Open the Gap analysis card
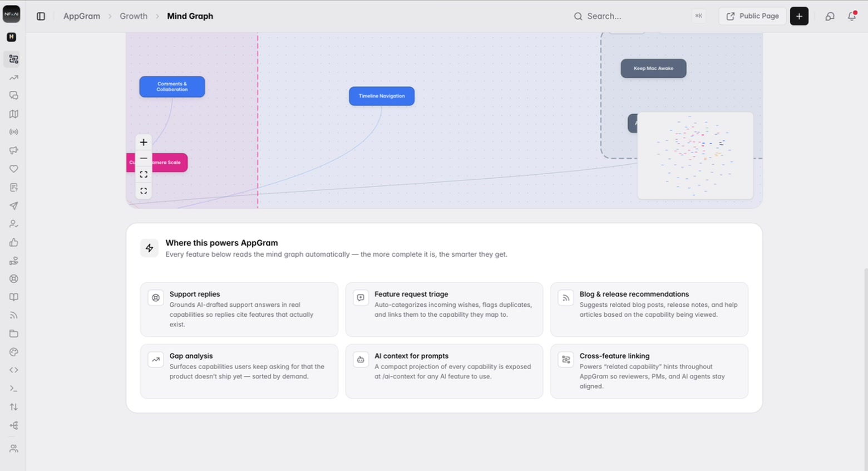Image resolution: width=868 pixels, height=471 pixels. click(x=239, y=371)
